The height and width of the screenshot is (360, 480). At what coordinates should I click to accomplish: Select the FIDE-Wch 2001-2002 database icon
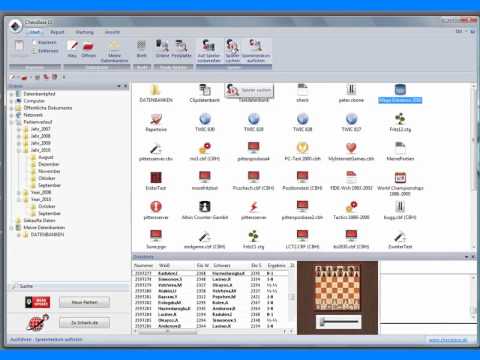point(351,181)
